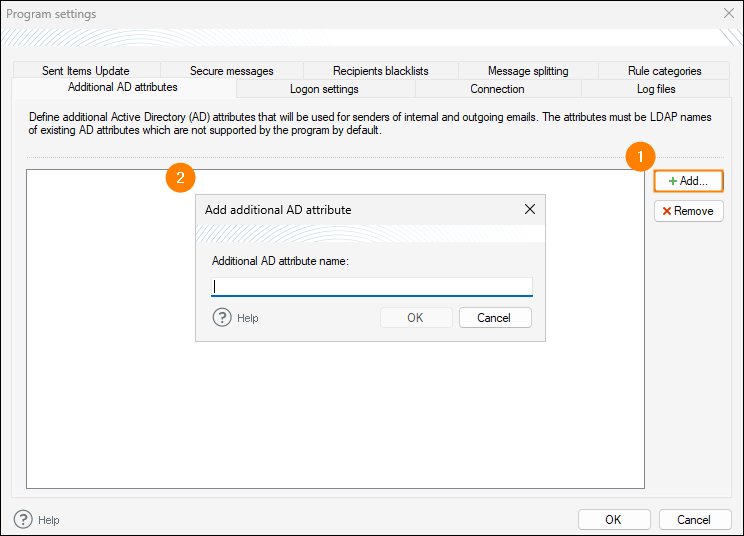Viewport: 744px width, 536px height.
Task: Go to the Message splitting tab
Action: pyautogui.click(x=528, y=71)
